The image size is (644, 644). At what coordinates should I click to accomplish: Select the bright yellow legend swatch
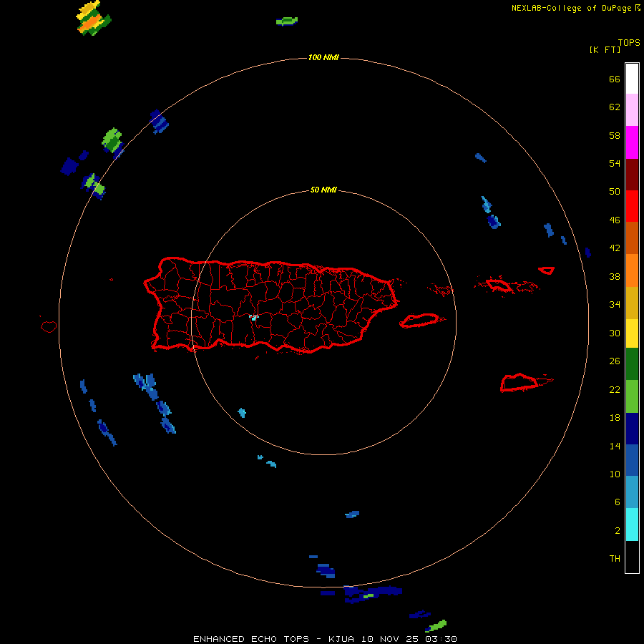[632, 333]
